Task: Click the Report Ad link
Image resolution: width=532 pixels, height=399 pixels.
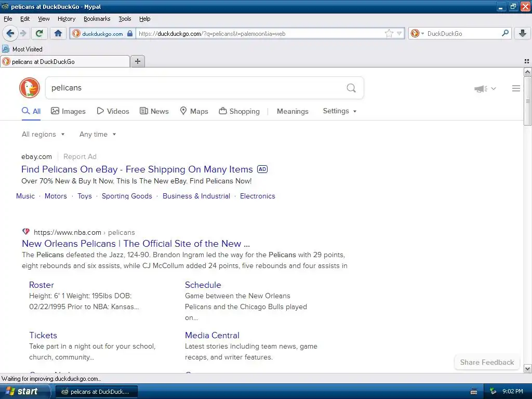Action: [x=79, y=156]
